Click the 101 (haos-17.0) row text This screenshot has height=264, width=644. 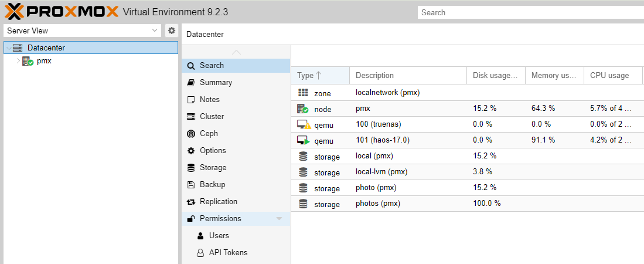[383, 140]
